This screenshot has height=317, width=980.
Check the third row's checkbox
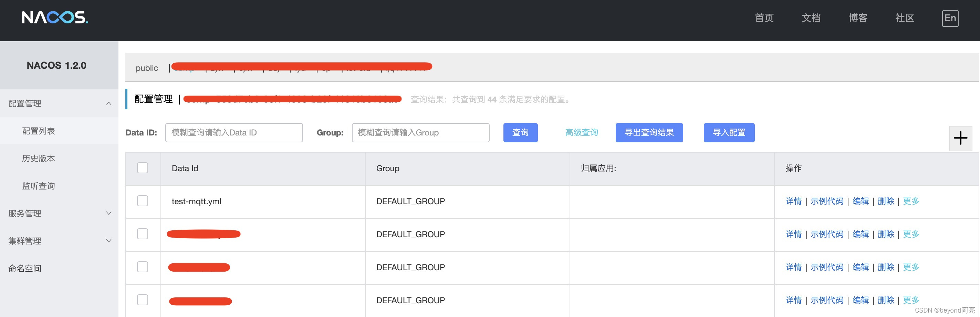143,267
